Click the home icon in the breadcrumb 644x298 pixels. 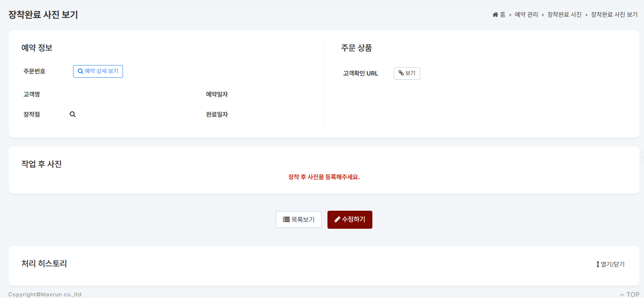click(x=495, y=15)
